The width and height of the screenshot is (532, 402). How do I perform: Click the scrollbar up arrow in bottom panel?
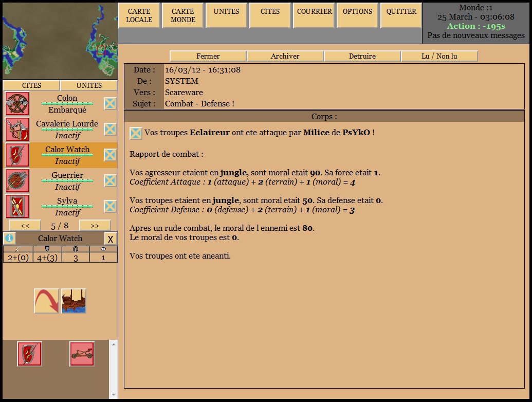pos(114,344)
